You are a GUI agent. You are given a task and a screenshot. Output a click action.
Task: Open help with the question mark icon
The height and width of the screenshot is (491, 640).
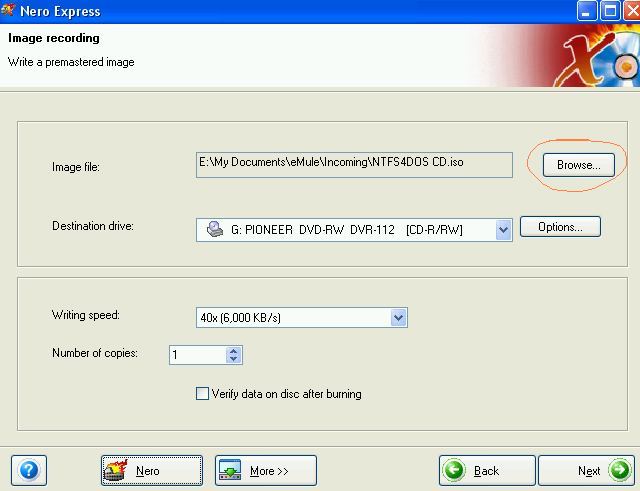pyautogui.click(x=29, y=470)
